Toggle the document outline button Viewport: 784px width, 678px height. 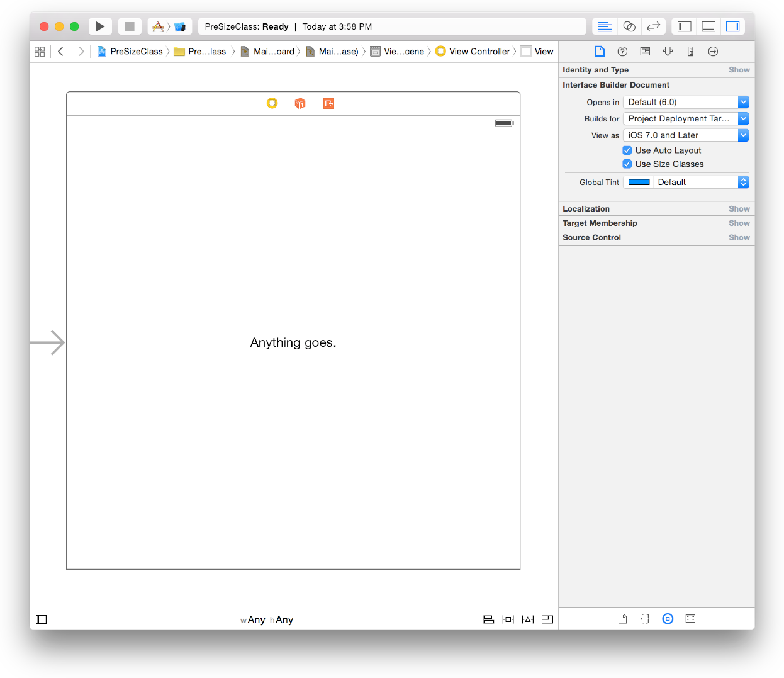(x=42, y=619)
